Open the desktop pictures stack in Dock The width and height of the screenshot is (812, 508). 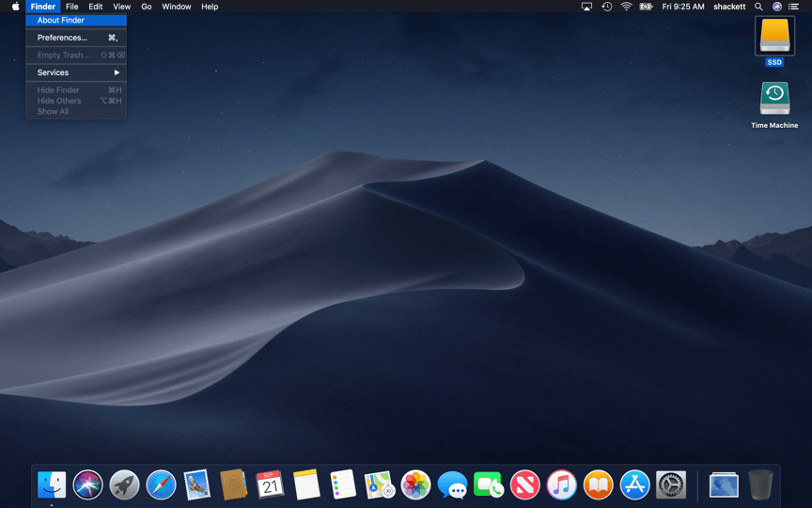(724, 485)
